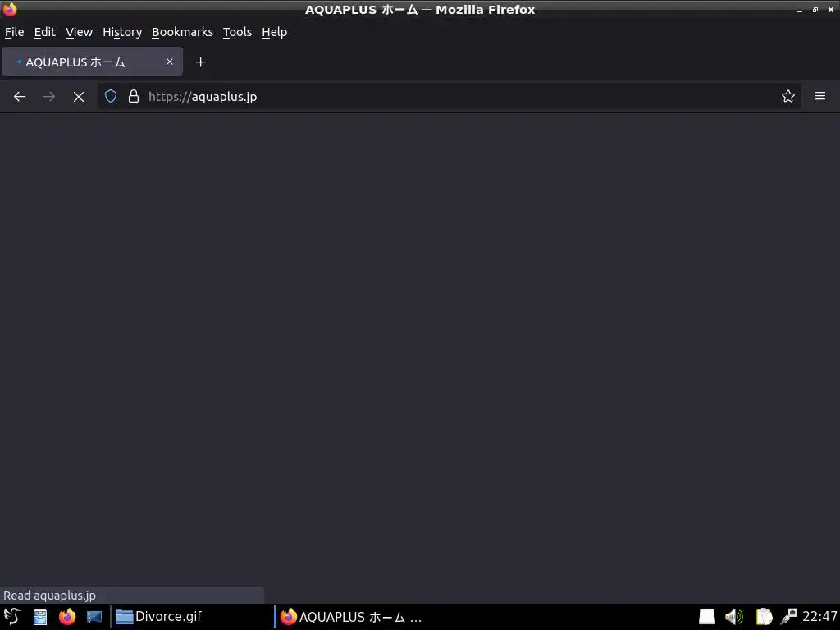Screen dimensions: 840x630
Task: Open the History menu
Action: [122, 32]
